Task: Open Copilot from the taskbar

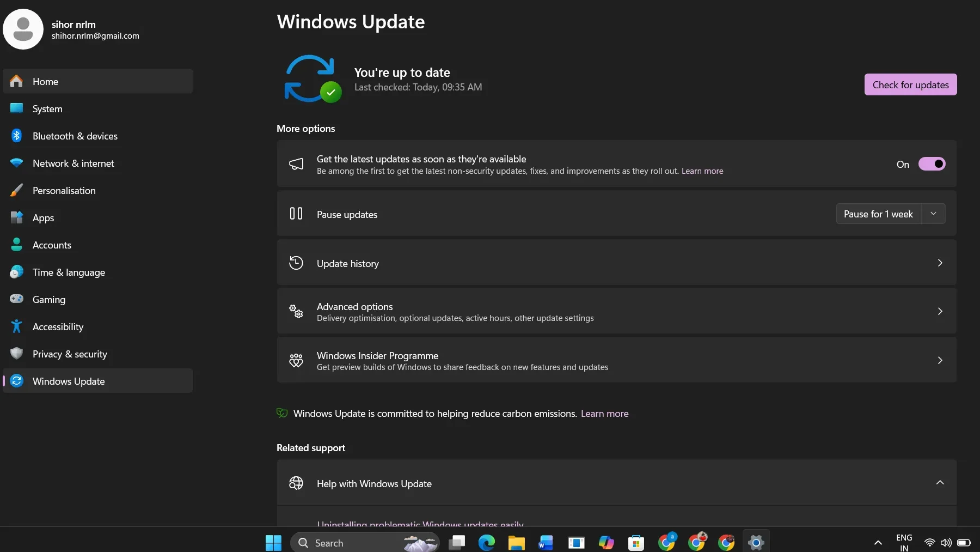Action: [x=606, y=543]
